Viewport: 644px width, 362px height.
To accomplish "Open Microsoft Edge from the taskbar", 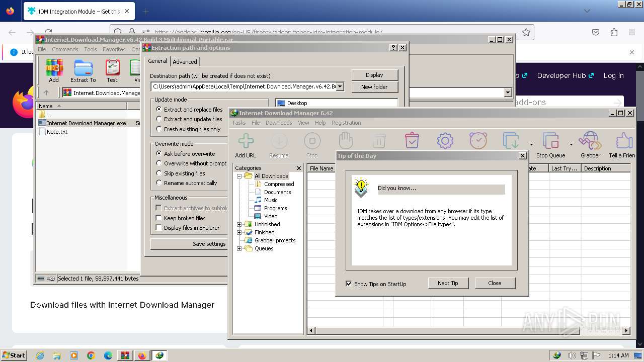I will (x=108, y=355).
